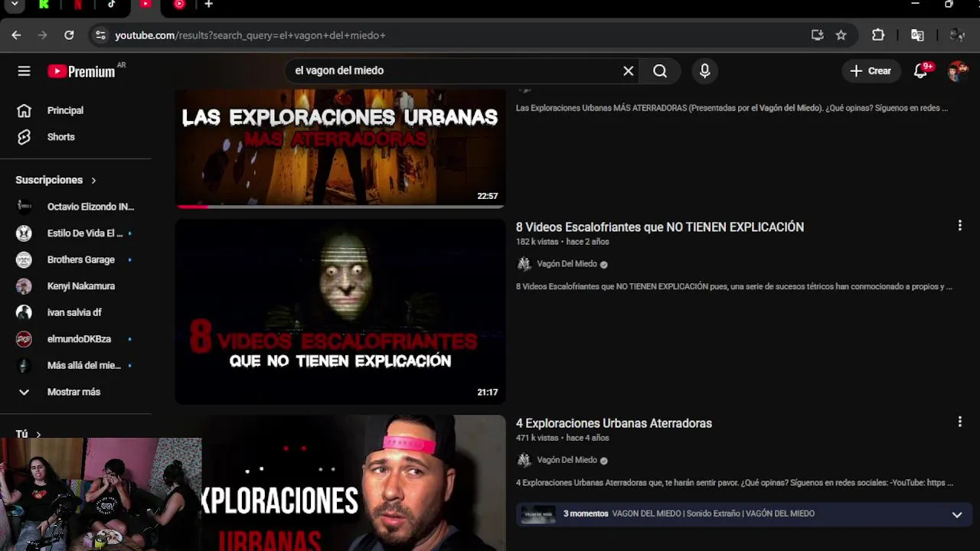Switch to the YouTube Music tab
Screen dimensions: 980x551
(x=179, y=5)
